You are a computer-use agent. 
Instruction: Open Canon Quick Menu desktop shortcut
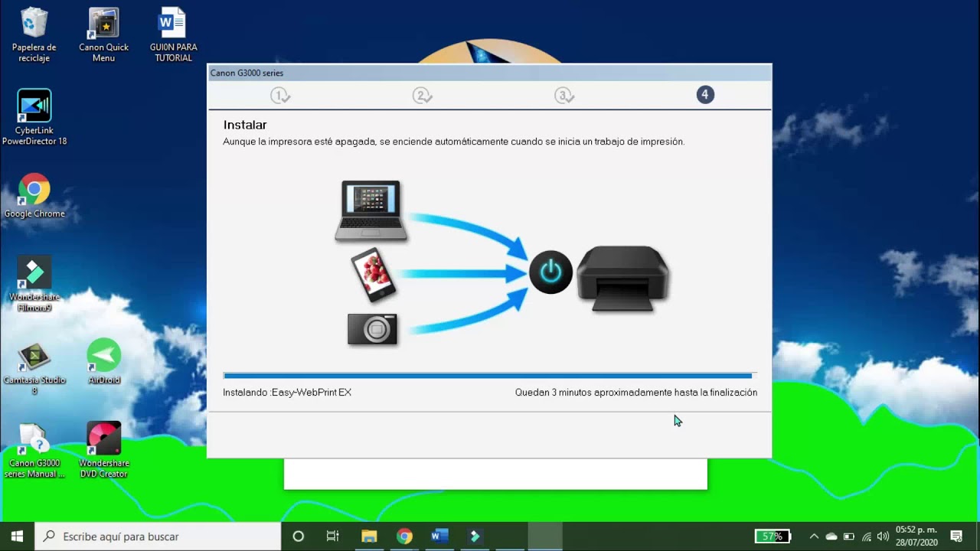point(103,34)
